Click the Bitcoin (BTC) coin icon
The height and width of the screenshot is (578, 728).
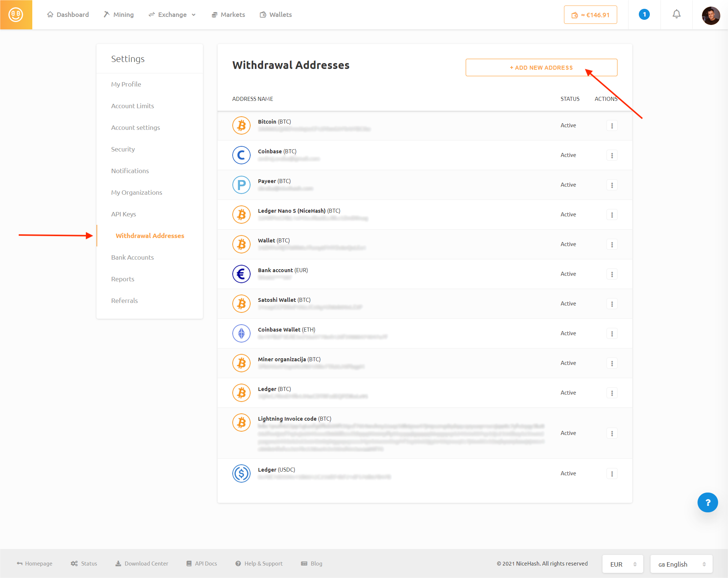point(241,125)
